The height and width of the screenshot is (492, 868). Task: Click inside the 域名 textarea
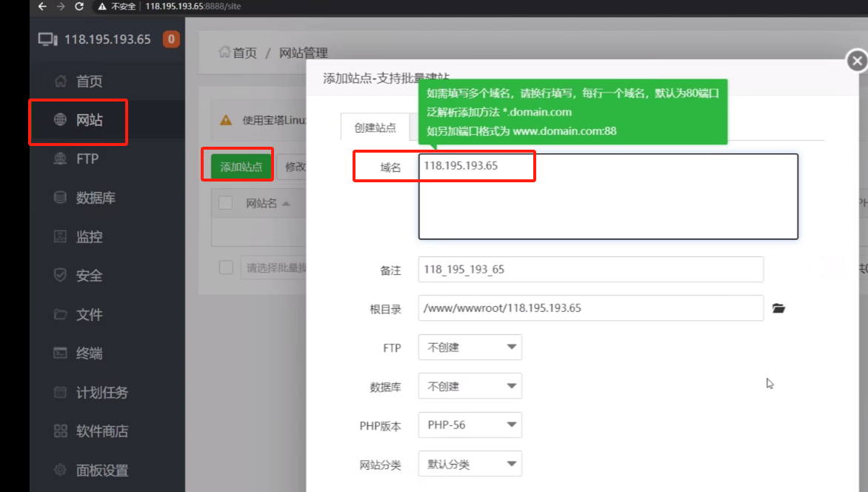click(x=608, y=196)
